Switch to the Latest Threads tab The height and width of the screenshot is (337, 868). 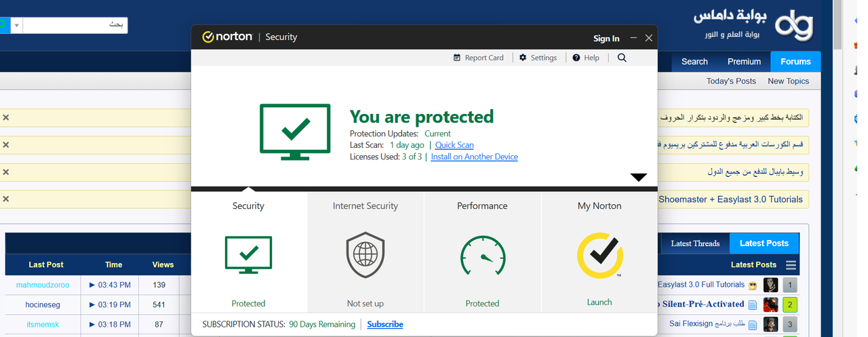pyautogui.click(x=695, y=243)
